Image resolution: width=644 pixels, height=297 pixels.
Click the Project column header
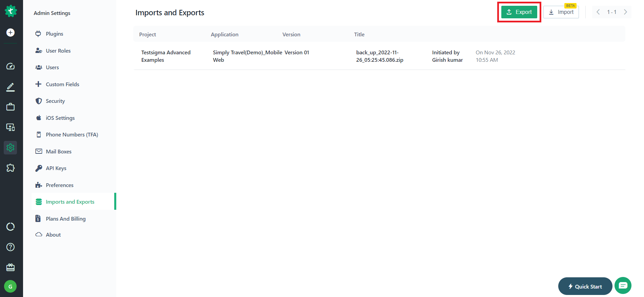click(147, 34)
